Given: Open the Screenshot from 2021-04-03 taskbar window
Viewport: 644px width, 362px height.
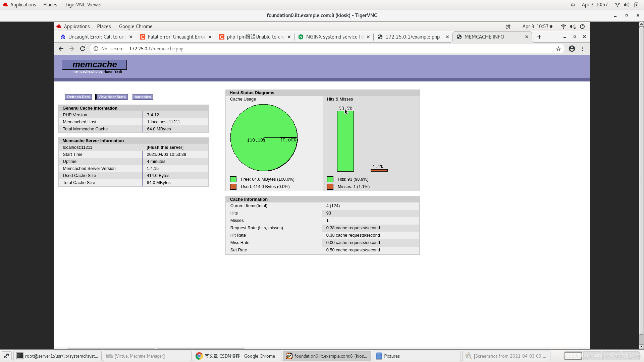Looking at the screenshot, I should [506, 356].
